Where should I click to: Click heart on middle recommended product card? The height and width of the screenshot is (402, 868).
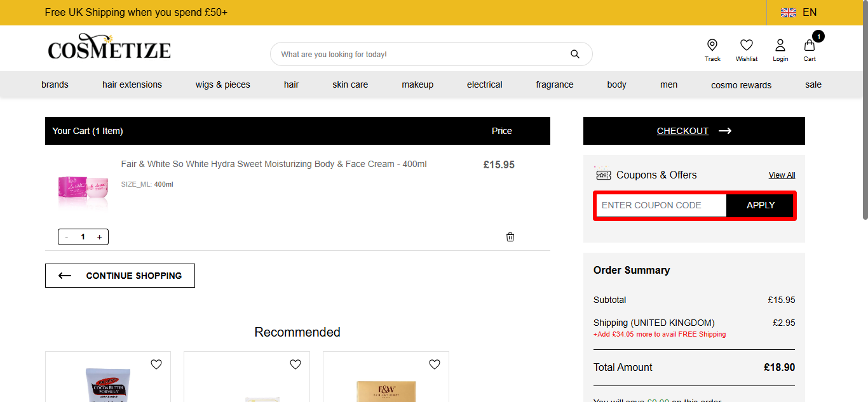[295, 365]
